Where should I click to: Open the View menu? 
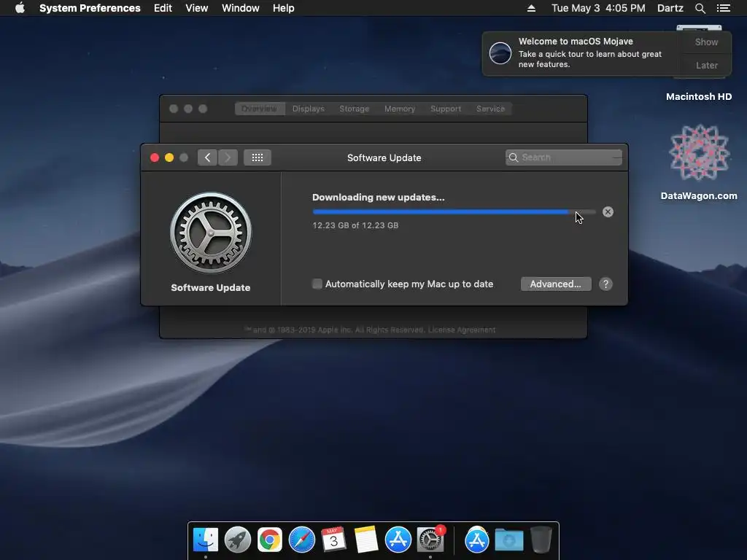point(196,8)
